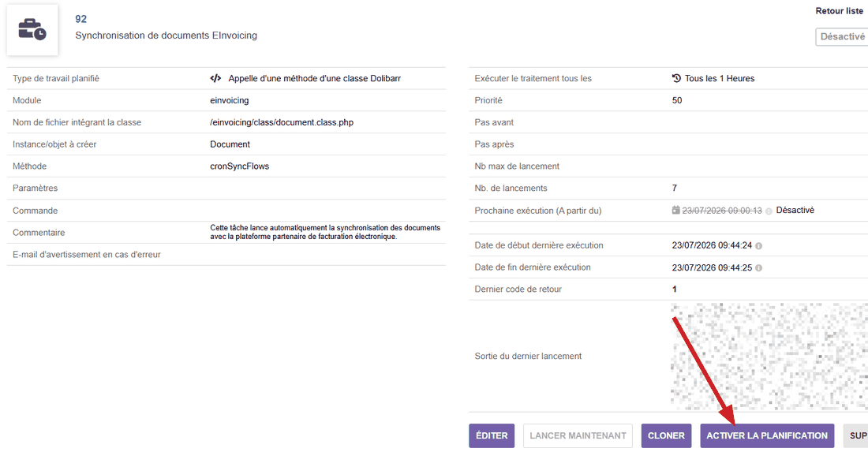Open the job reference 92 link

pyautogui.click(x=80, y=19)
